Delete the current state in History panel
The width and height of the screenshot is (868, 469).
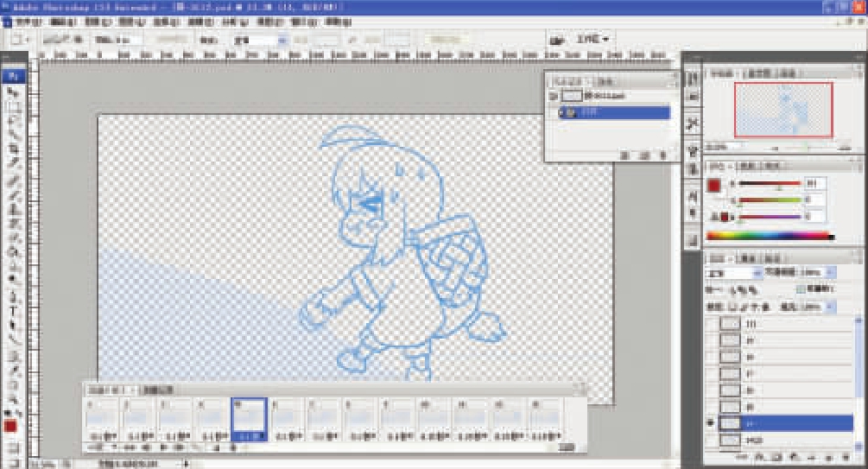(663, 155)
